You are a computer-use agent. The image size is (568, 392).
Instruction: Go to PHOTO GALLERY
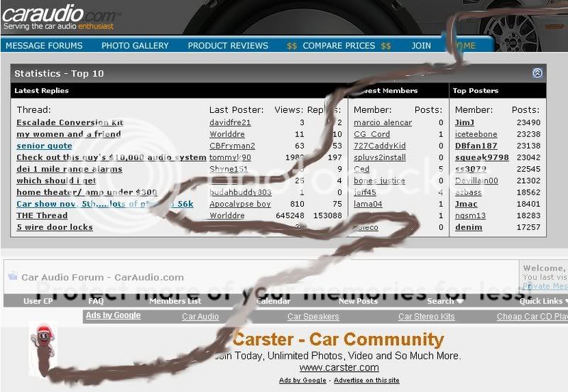tap(135, 45)
